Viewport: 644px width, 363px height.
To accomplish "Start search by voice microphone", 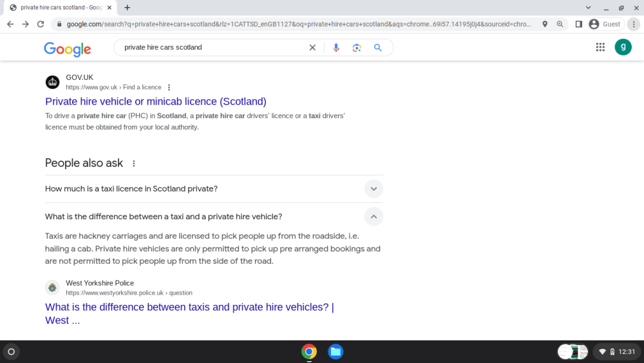I will pyautogui.click(x=336, y=48).
